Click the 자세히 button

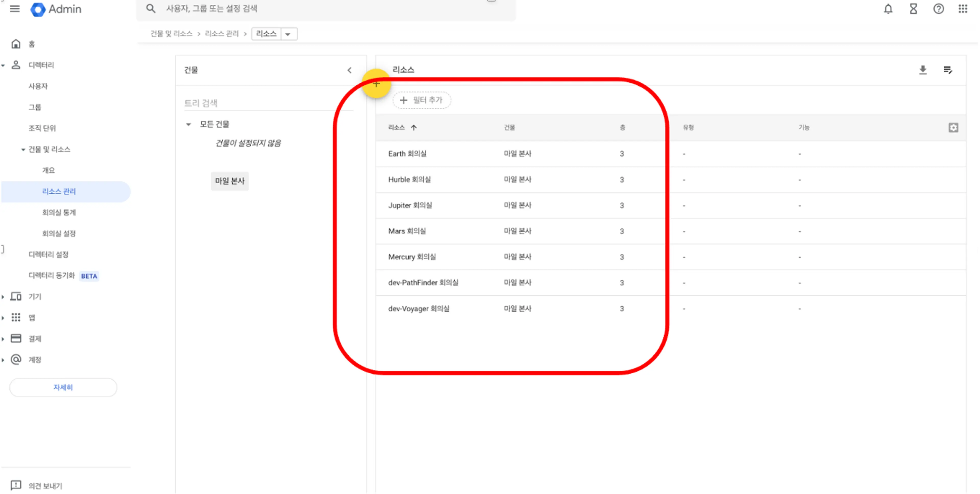(63, 387)
